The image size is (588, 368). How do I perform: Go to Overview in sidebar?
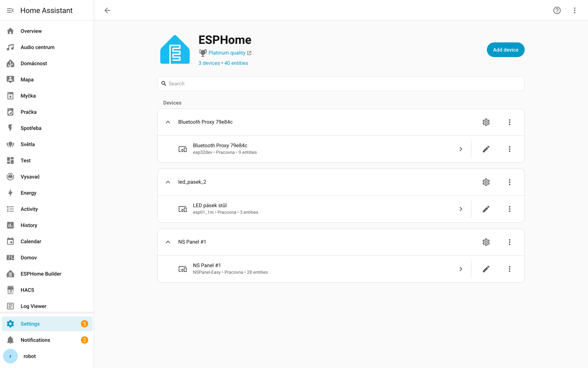coord(47,31)
